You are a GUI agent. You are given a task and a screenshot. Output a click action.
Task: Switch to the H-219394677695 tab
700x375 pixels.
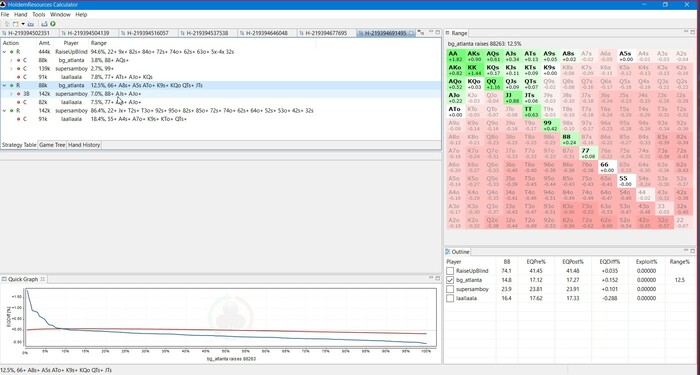click(x=326, y=33)
